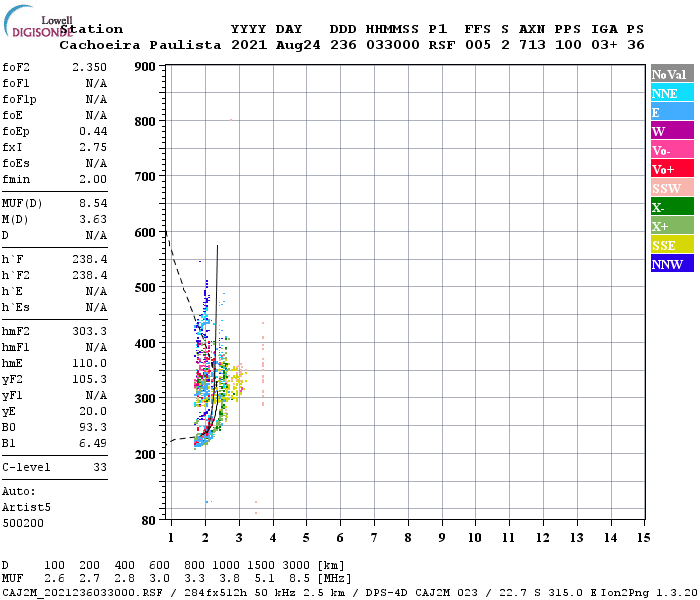Click the hmF2 value 303.3
The height and width of the screenshot is (600, 700).
tap(90, 331)
